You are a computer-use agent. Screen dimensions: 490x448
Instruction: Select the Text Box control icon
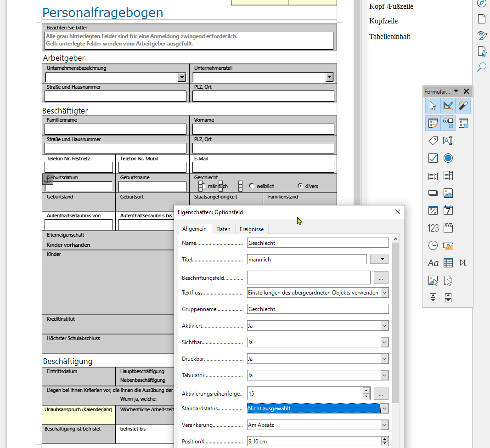click(x=448, y=141)
